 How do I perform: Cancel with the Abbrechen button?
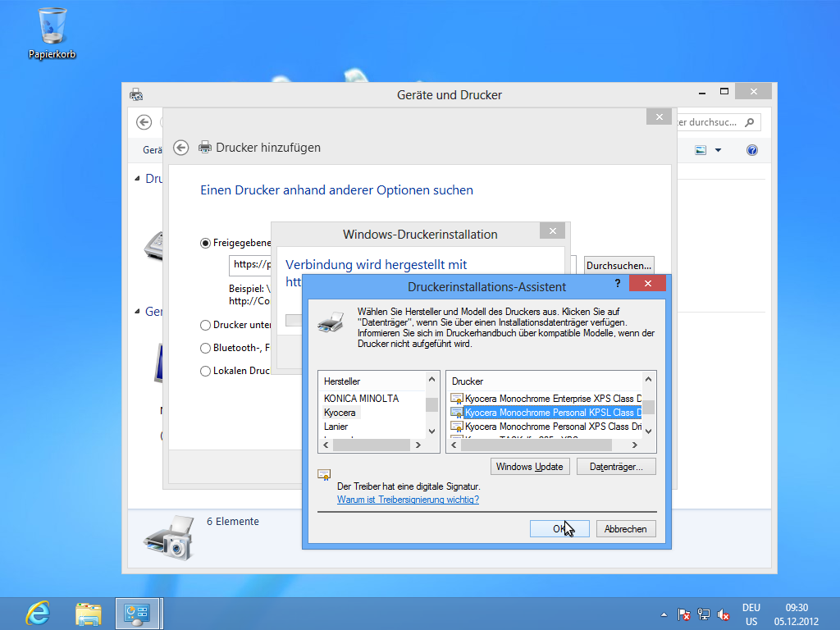tap(626, 529)
